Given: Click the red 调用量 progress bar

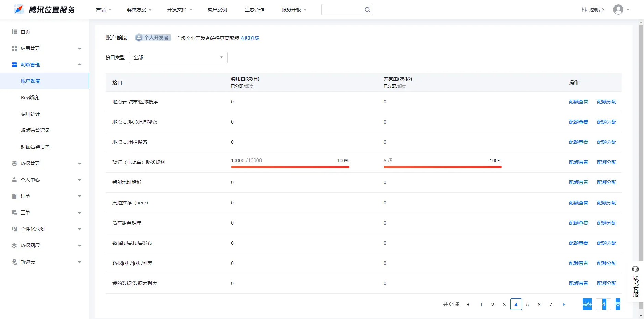Looking at the screenshot, I should pos(290,167).
